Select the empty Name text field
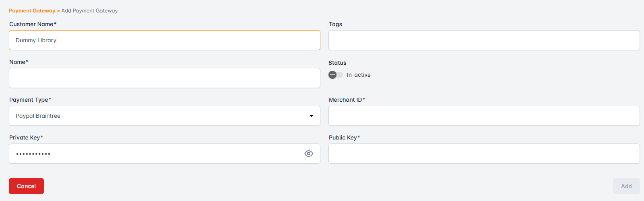This screenshot has height=201, width=644. click(x=164, y=78)
